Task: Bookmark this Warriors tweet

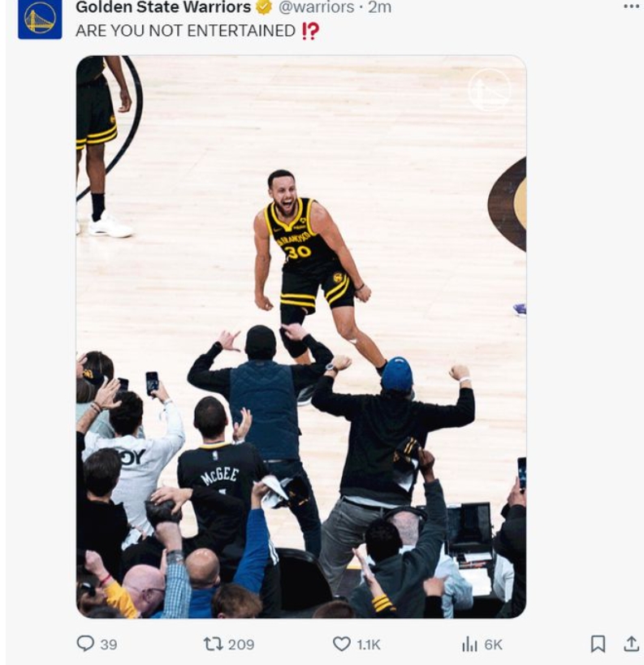Action: coord(598,644)
